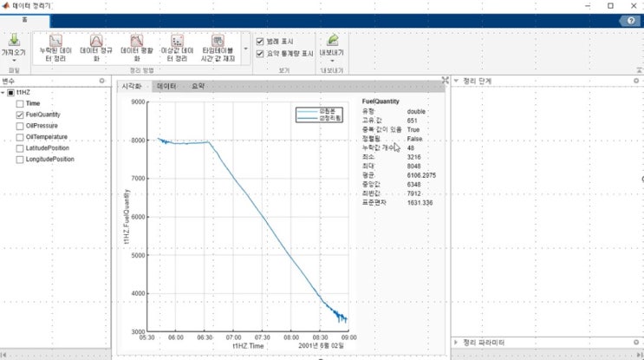
Task: Click the 중앙값 value 6348
Action: pyautogui.click(x=413, y=185)
